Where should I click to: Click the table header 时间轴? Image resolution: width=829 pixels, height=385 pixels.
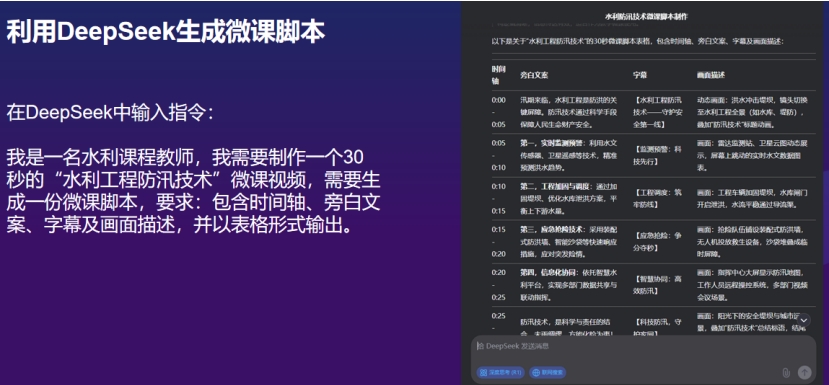pos(499,75)
